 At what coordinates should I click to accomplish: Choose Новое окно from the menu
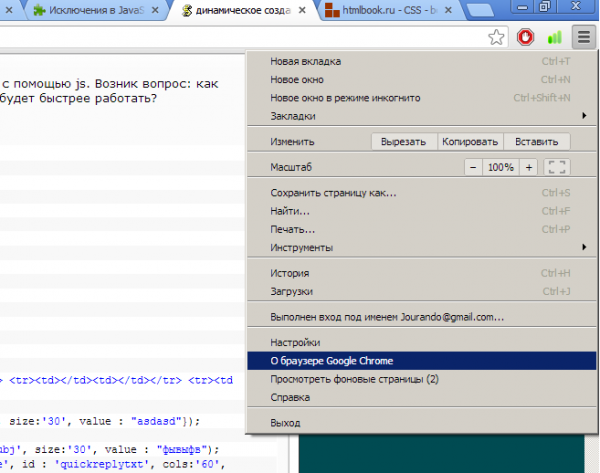tap(422, 80)
